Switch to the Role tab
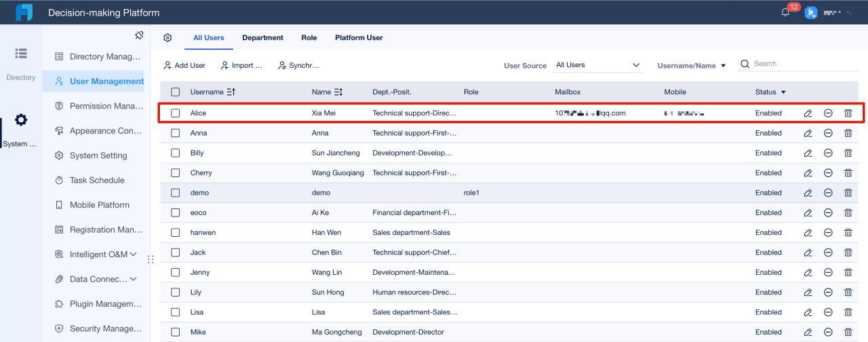Image resolution: width=868 pixels, height=342 pixels. (x=309, y=38)
